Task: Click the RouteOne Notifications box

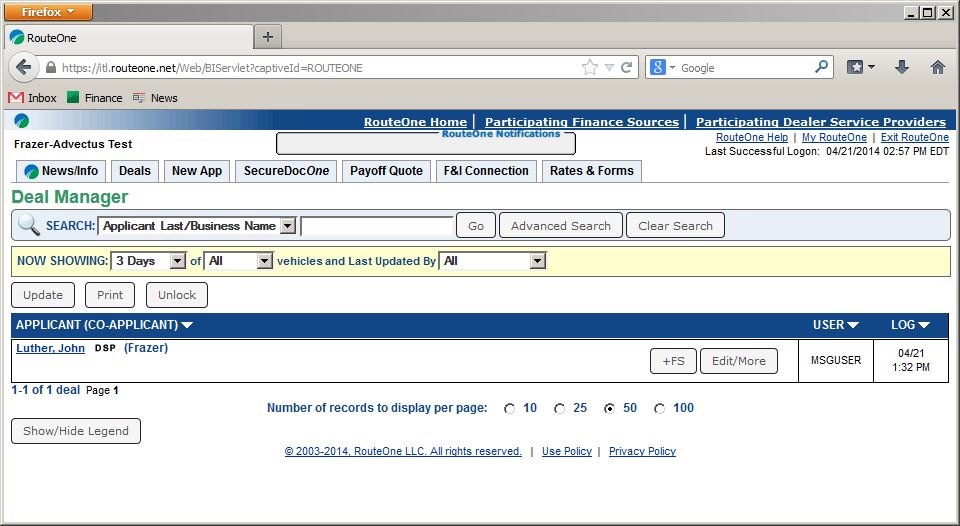Action: (x=426, y=143)
